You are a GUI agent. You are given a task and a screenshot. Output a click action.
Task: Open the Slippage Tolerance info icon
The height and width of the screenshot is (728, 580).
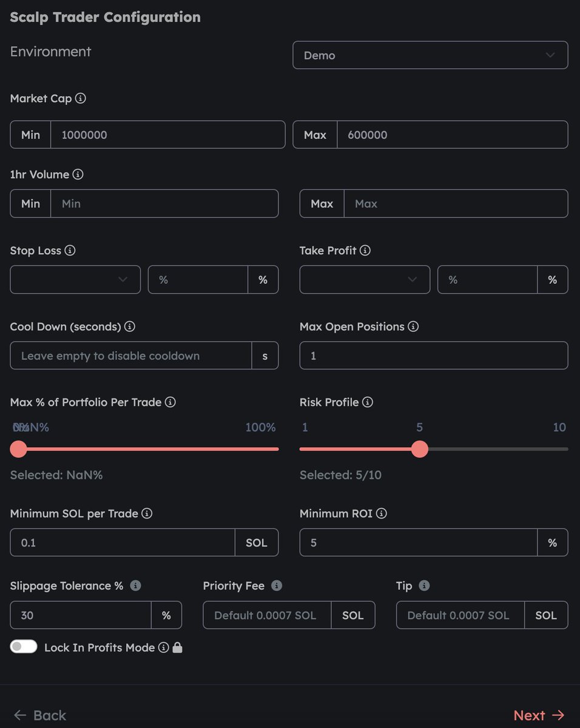coord(136,585)
